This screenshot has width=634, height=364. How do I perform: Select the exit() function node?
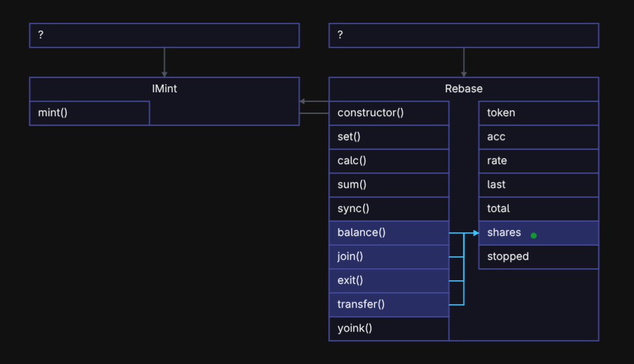pos(389,281)
